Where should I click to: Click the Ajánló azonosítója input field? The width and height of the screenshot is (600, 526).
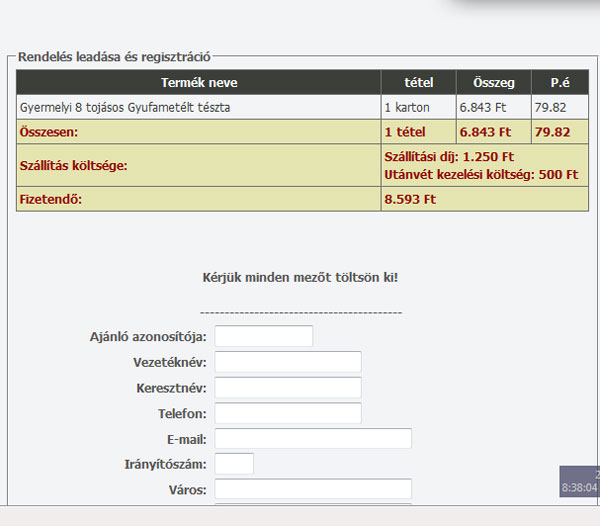pos(264,336)
